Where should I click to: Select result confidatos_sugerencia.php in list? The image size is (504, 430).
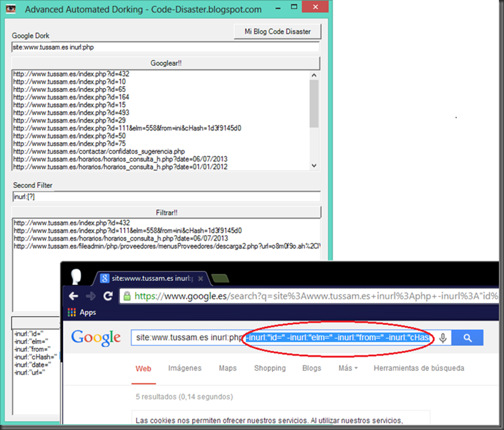point(99,151)
